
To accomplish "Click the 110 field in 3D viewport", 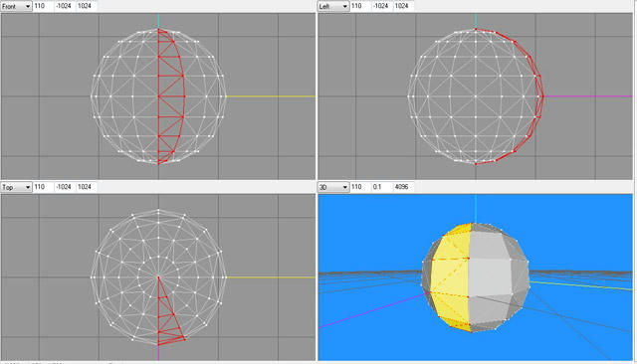I will [x=360, y=187].
